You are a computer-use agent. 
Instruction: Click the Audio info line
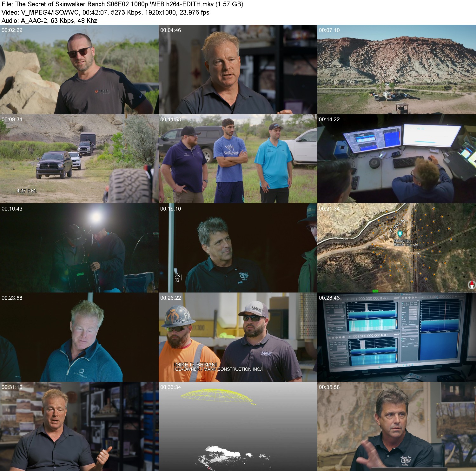coord(49,21)
